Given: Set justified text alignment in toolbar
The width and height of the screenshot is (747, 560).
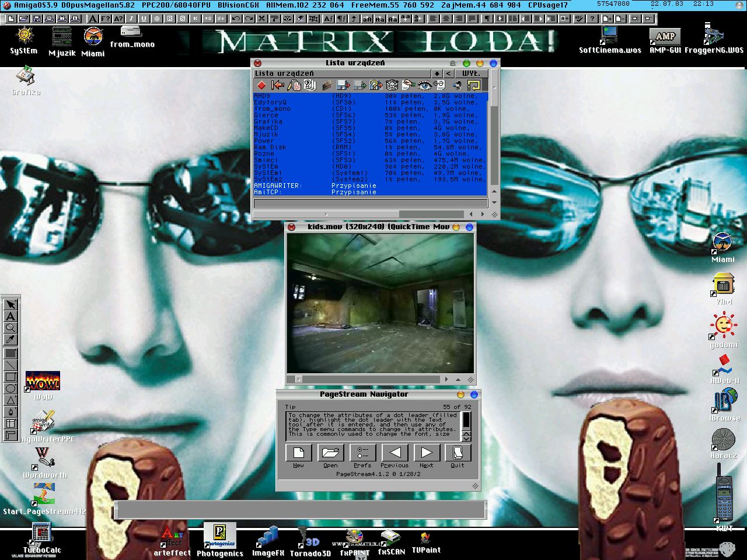Looking at the screenshot, I should pos(472,19).
